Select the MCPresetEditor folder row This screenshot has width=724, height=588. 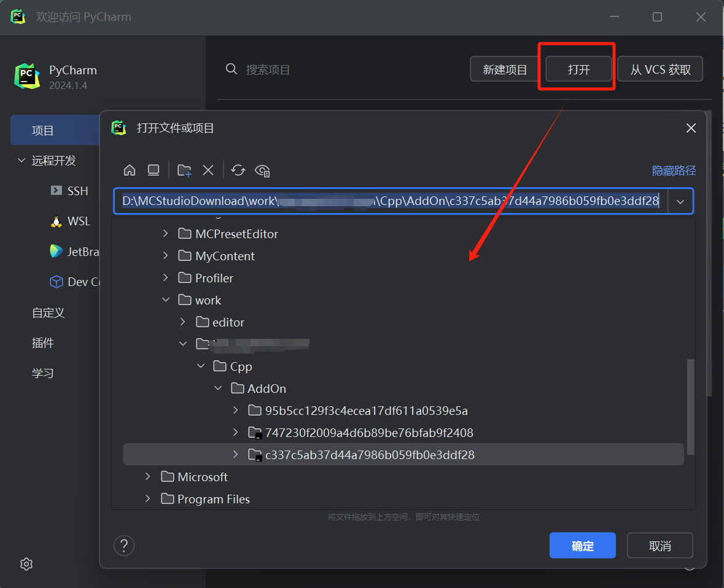403,233
